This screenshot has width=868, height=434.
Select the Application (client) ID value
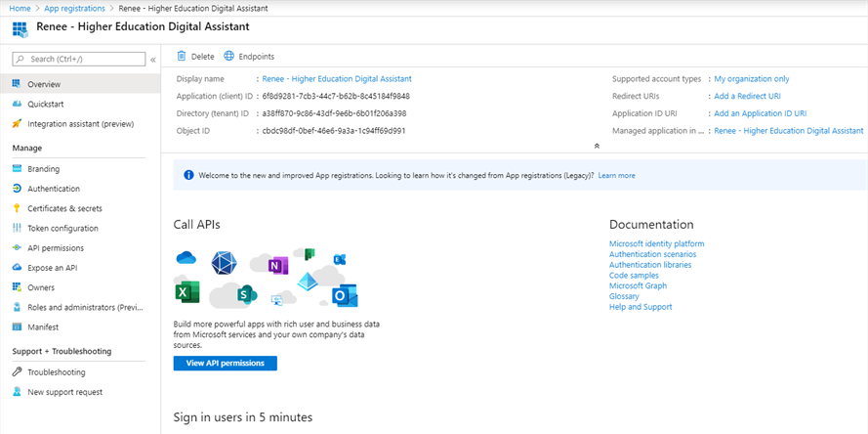pos(336,96)
